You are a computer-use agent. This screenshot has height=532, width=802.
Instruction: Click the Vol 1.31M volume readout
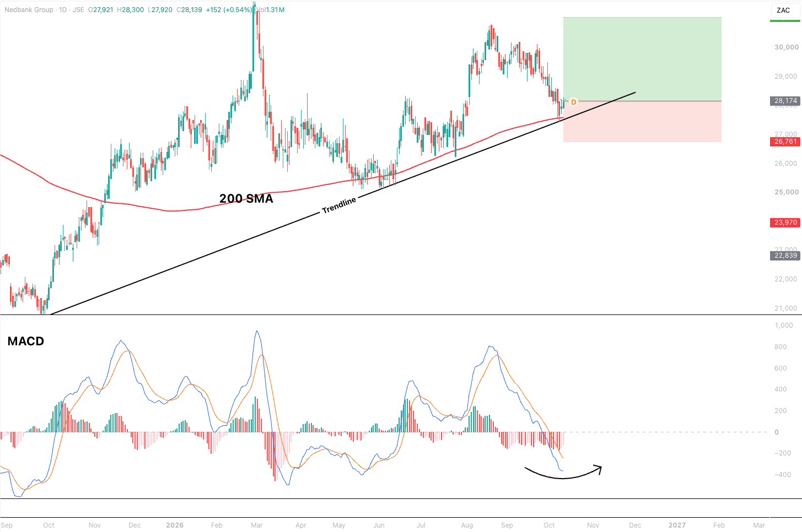coord(270,10)
